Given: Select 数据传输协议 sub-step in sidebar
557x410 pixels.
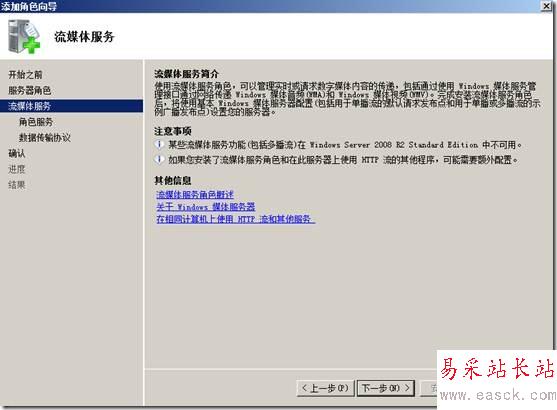Looking at the screenshot, I should point(45,137).
